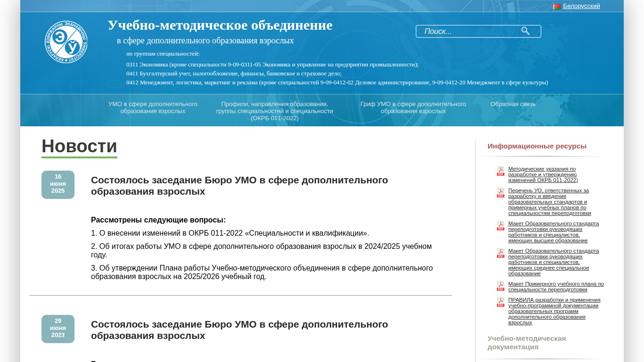The width and height of the screenshot is (644, 362).
Task: Click the 16 июня 2025 date badge
Action: click(58, 185)
